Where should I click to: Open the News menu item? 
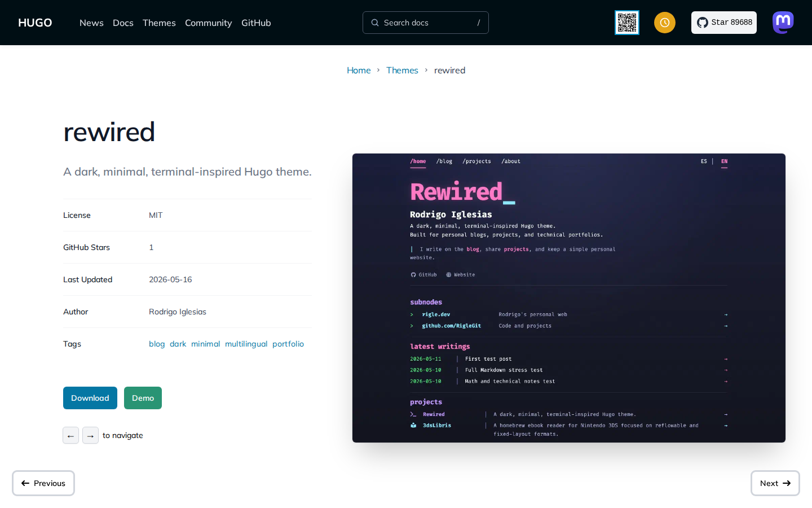coord(91,23)
